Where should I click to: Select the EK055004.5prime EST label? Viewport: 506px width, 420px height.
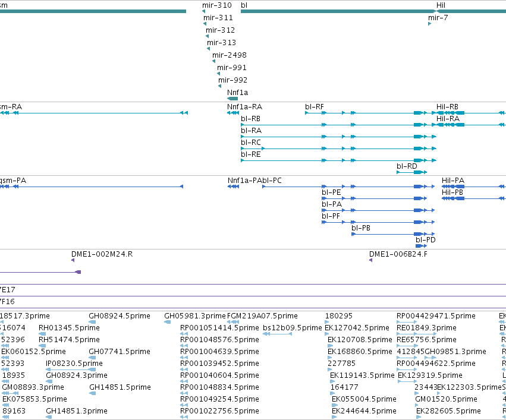[364, 399]
